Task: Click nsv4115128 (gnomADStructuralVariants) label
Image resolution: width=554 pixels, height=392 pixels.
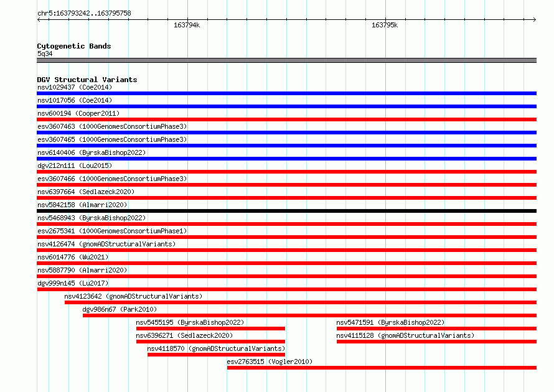Action: pos(405,335)
